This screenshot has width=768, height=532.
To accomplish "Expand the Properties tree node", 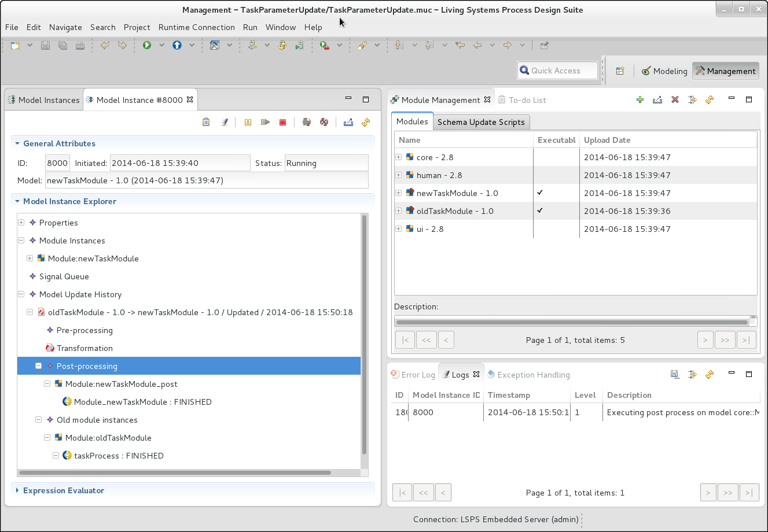I will (x=21, y=223).
